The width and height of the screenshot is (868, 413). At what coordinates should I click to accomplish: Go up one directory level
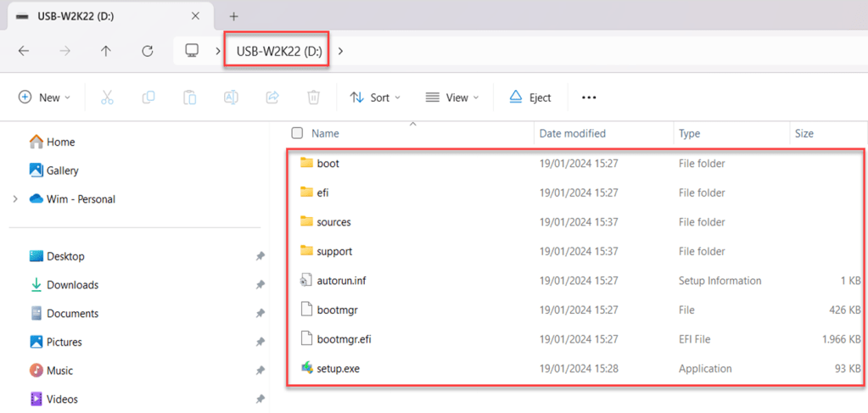tap(106, 51)
